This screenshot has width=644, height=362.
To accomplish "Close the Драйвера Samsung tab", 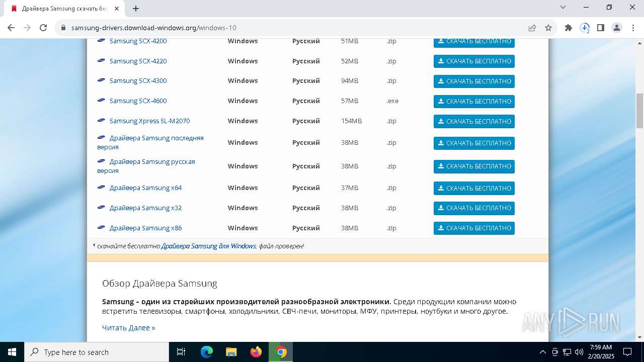I will pos(117,9).
